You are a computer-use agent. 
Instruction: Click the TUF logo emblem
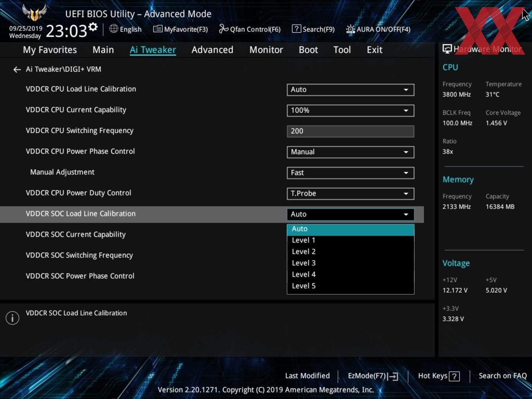tap(34, 13)
